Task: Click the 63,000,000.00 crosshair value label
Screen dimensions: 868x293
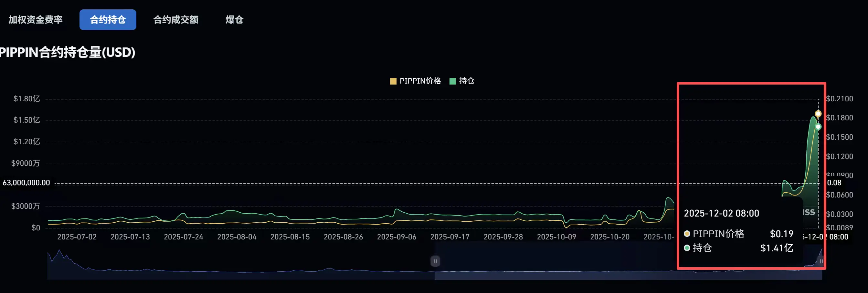Action: tap(26, 183)
